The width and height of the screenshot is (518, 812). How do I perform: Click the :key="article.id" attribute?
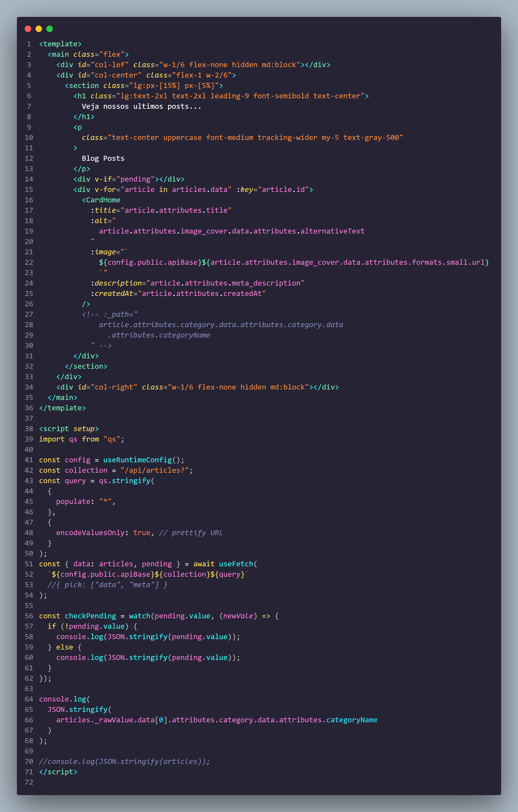(x=273, y=190)
